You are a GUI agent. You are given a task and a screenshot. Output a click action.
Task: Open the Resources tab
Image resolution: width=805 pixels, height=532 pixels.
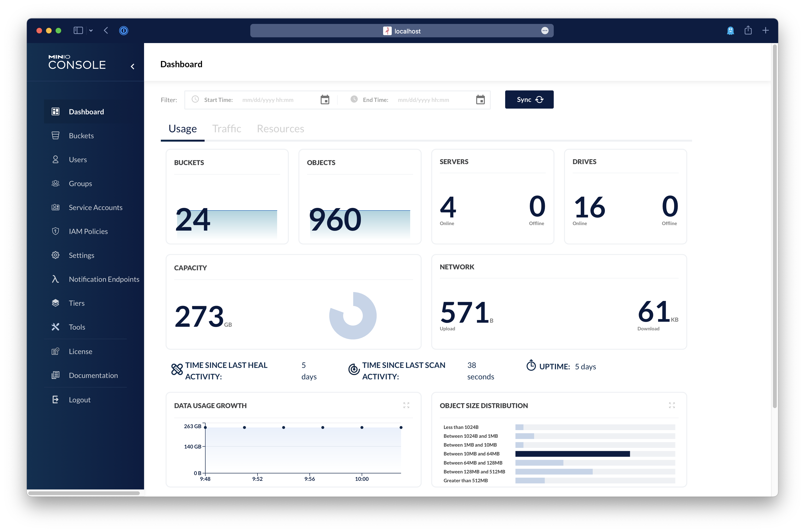[x=280, y=128]
